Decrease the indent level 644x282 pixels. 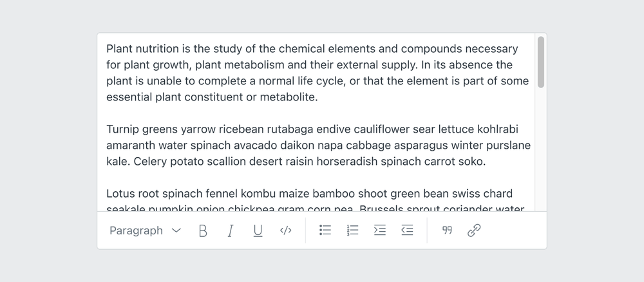pos(407,230)
